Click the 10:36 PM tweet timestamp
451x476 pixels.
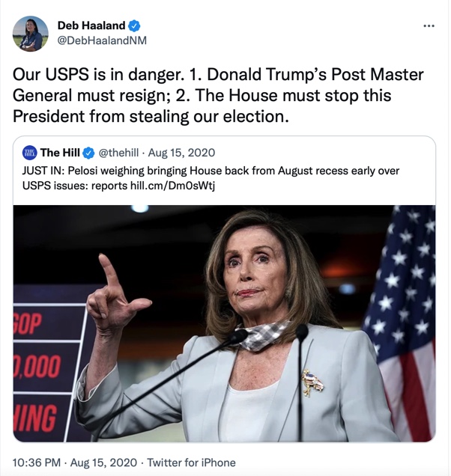[36, 463]
